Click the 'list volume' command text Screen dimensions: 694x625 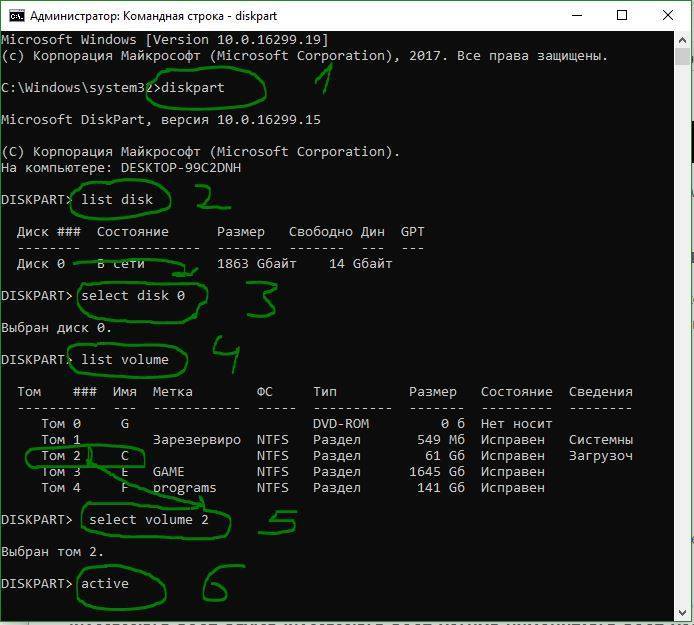(x=125, y=359)
